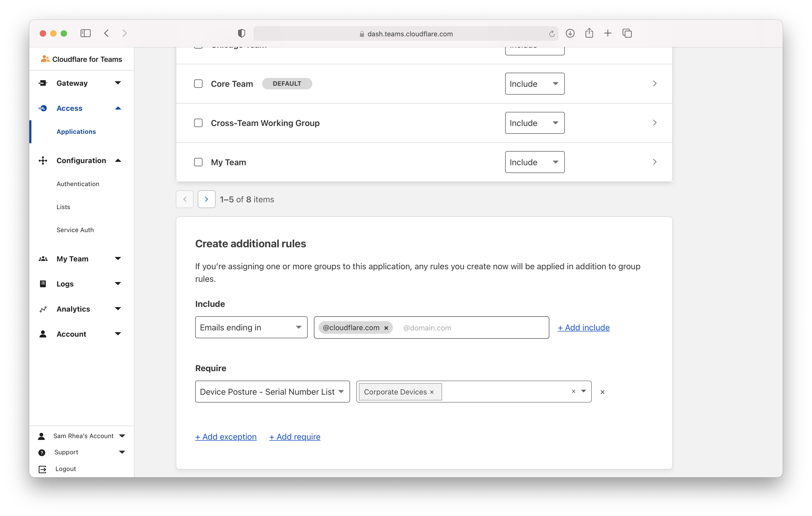812x516 pixels.
Task: Click the Add exception link
Action: pos(225,437)
